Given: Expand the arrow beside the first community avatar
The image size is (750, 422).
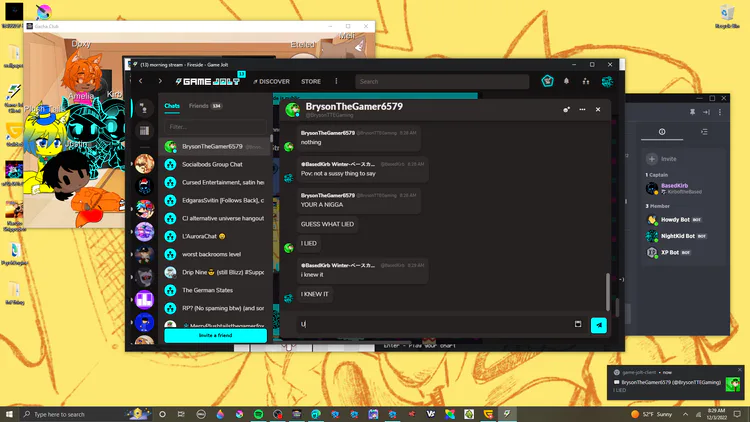Looking at the screenshot, I should pos(132,164).
